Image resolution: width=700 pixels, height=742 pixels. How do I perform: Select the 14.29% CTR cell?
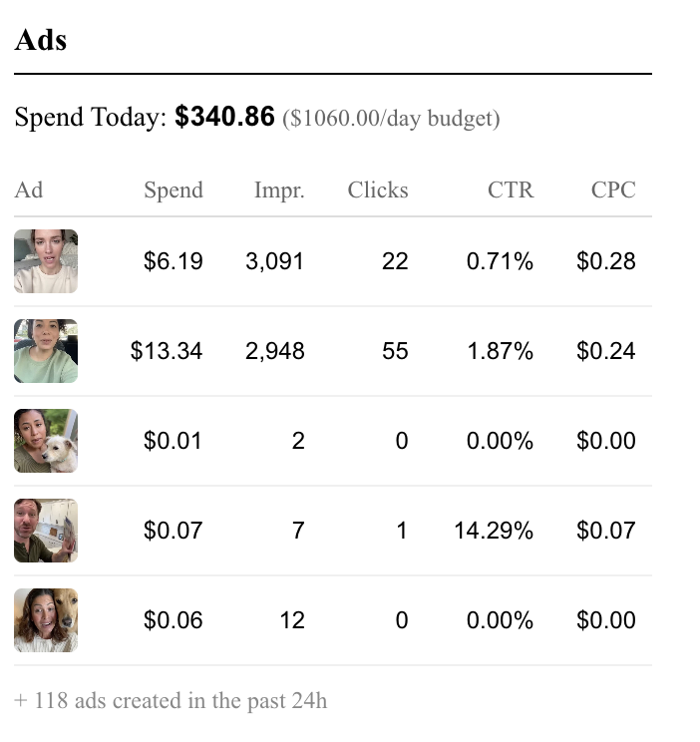[494, 531]
